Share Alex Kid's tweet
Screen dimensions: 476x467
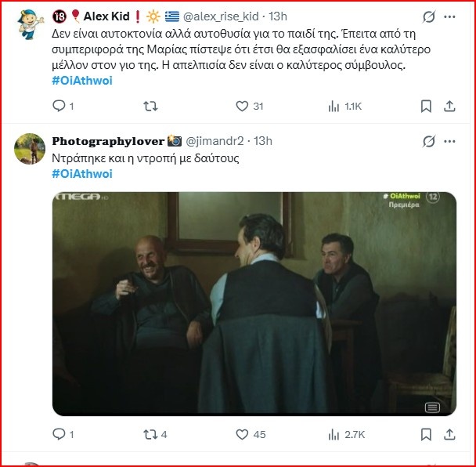tap(450, 106)
